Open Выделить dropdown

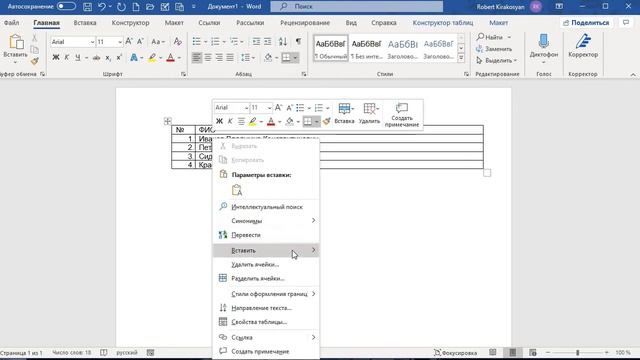point(497,60)
